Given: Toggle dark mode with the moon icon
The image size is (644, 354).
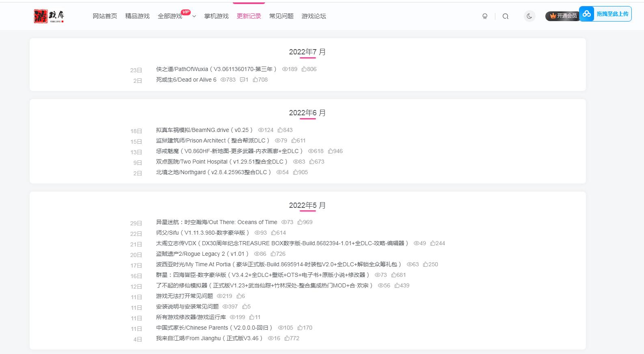Looking at the screenshot, I should pos(529,16).
